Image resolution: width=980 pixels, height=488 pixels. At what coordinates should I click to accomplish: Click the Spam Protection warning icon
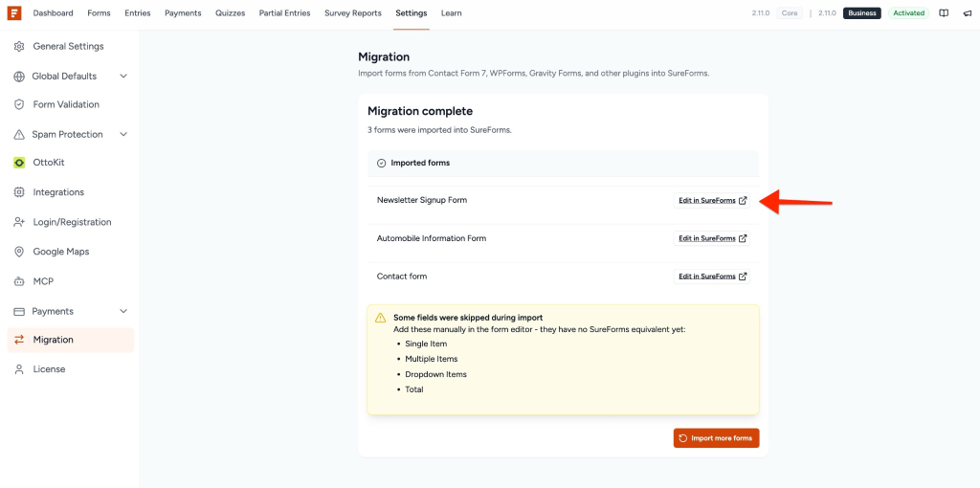point(19,134)
